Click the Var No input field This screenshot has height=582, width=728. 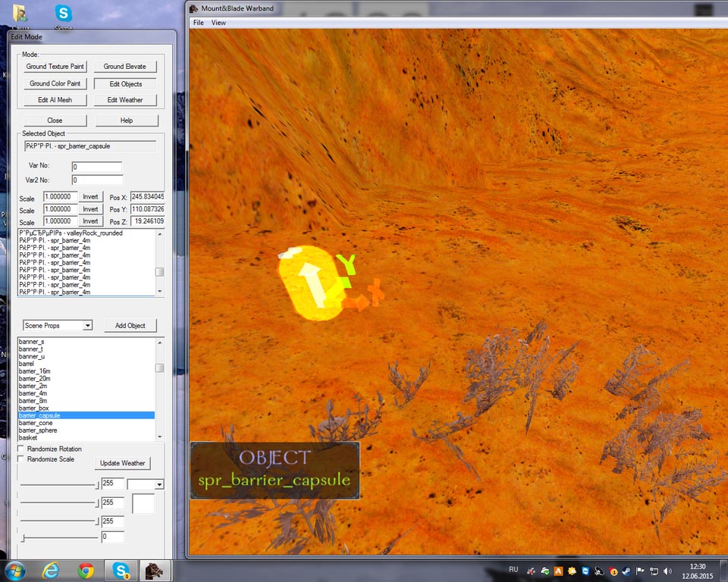click(96, 167)
